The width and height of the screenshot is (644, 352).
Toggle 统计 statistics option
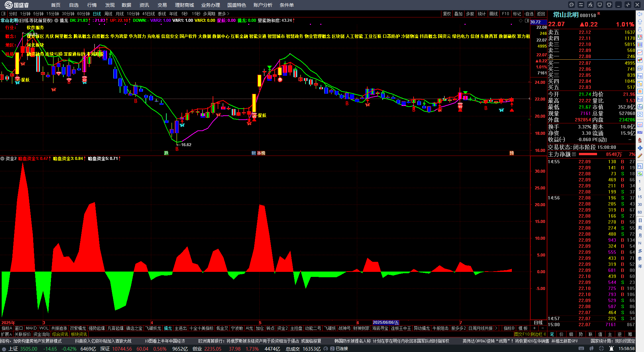[x=482, y=14]
